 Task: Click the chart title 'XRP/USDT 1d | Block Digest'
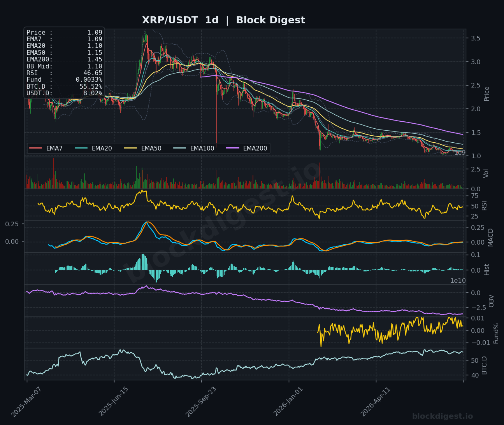tap(223, 20)
